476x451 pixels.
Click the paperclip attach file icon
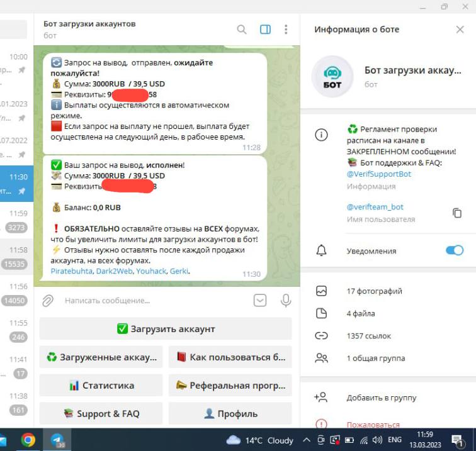(x=48, y=301)
